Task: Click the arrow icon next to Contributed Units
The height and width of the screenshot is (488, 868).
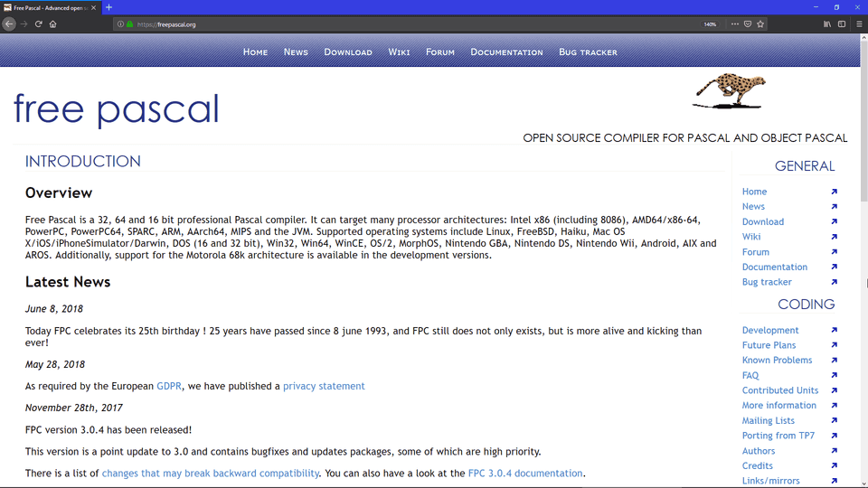Action: (835, 390)
